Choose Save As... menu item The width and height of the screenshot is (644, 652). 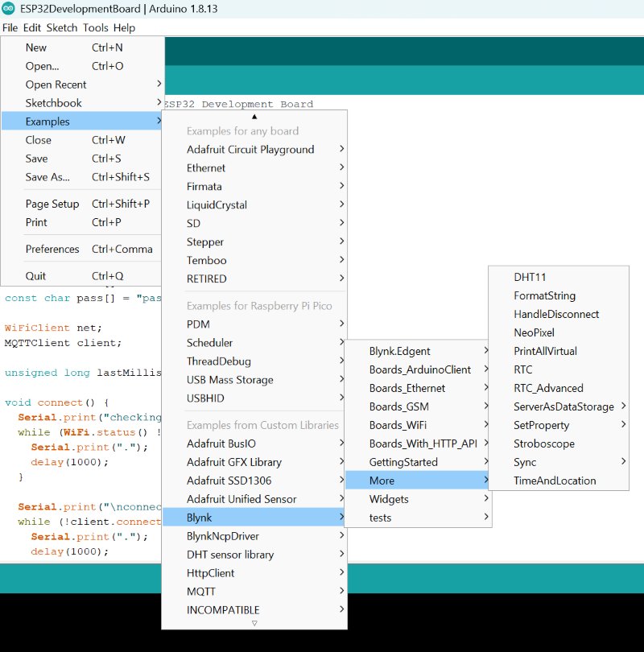point(82,177)
